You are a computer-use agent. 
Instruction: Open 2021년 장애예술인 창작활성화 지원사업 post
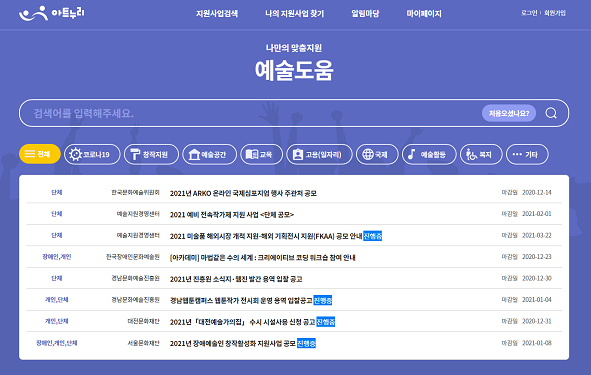point(233,343)
